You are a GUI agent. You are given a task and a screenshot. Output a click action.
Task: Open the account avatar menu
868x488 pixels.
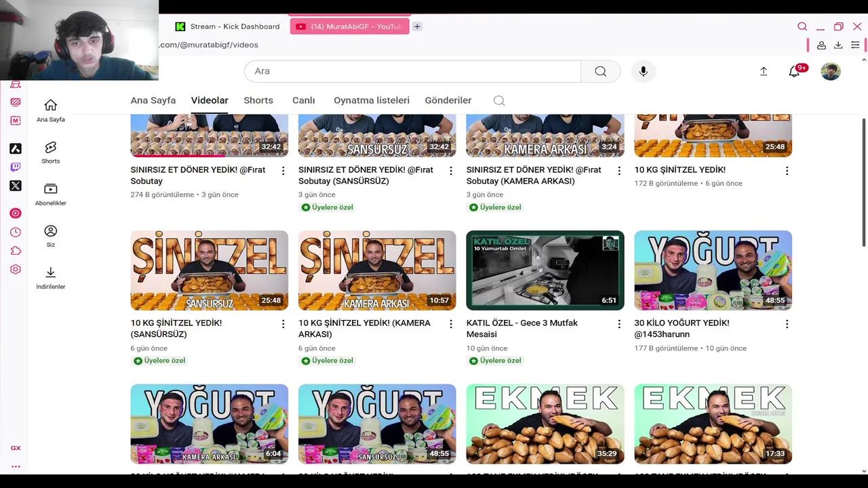(x=831, y=71)
